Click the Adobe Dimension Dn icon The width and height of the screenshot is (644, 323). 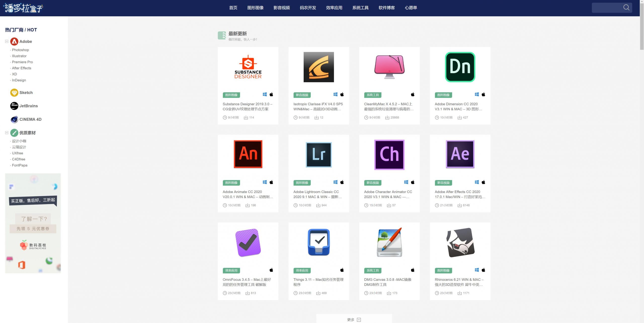[x=460, y=67]
